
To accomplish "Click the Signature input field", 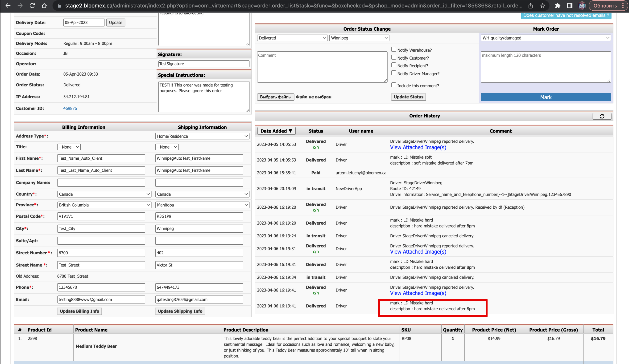I will 204,64.
